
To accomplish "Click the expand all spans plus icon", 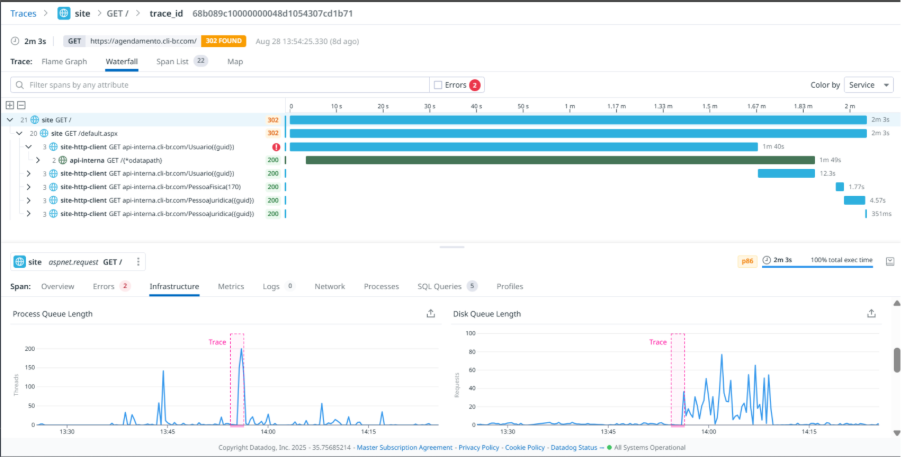I will (x=10, y=105).
